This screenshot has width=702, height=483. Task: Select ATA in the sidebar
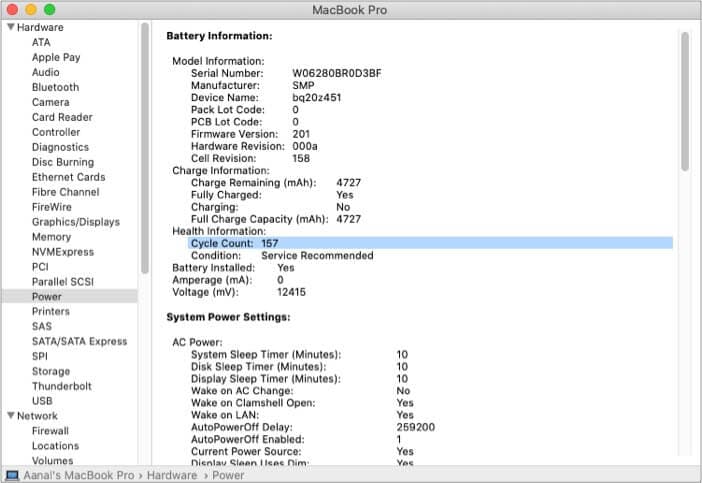click(41, 42)
